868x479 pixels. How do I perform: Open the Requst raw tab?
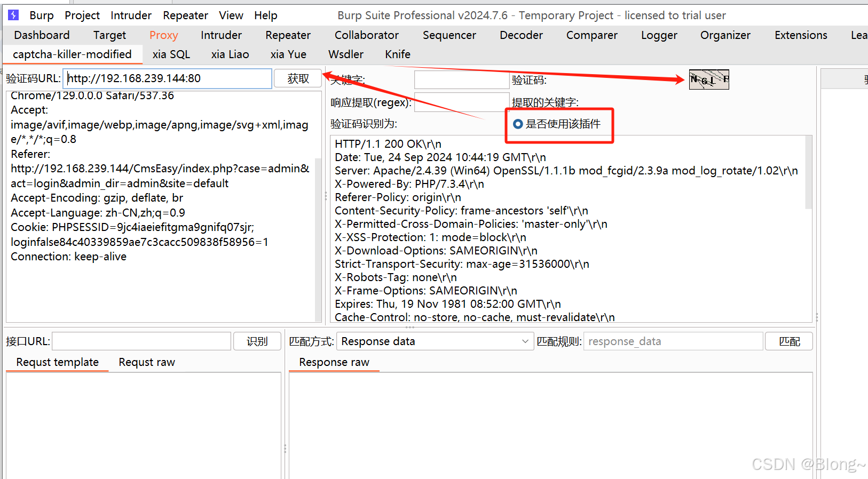[147, 362]
